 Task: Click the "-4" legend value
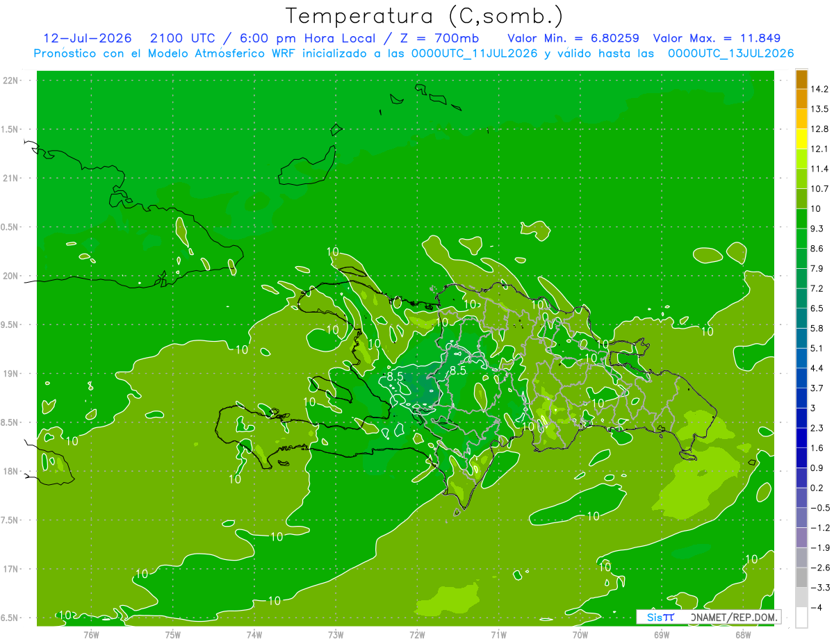(x=817, y=607)
